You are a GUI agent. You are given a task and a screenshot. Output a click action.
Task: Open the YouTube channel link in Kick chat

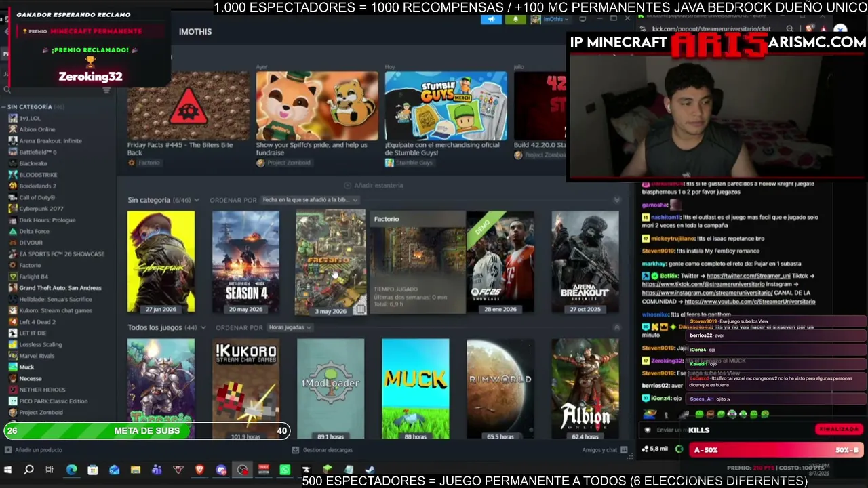coord(750,301)
